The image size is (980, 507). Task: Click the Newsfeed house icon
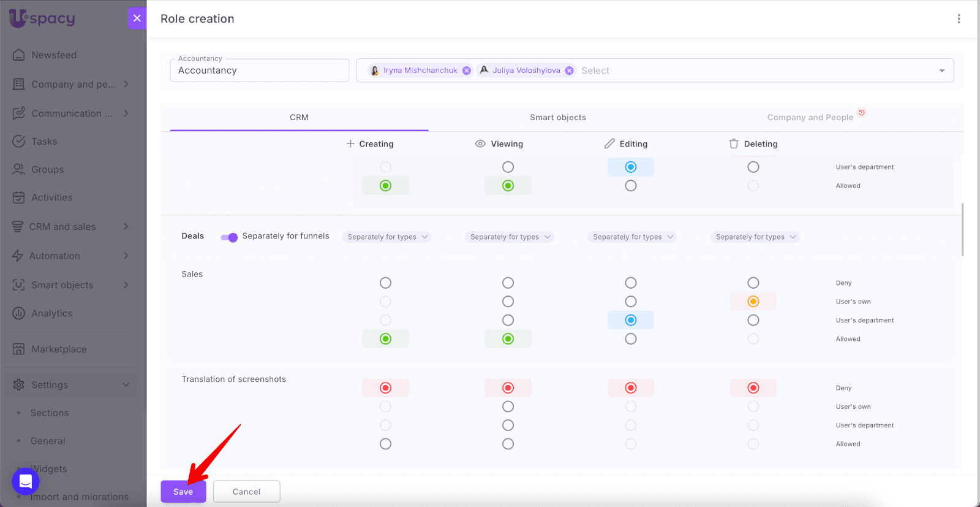pyautogui.click(x=19, y=55)
